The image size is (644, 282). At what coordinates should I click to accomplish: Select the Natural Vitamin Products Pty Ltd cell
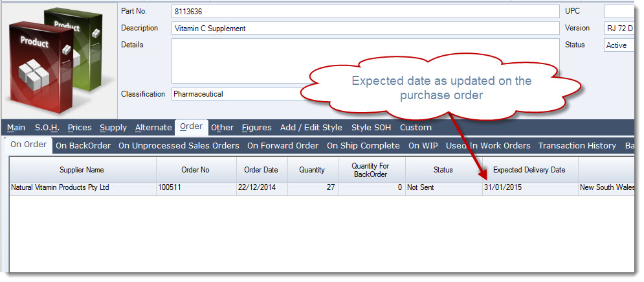82,188
